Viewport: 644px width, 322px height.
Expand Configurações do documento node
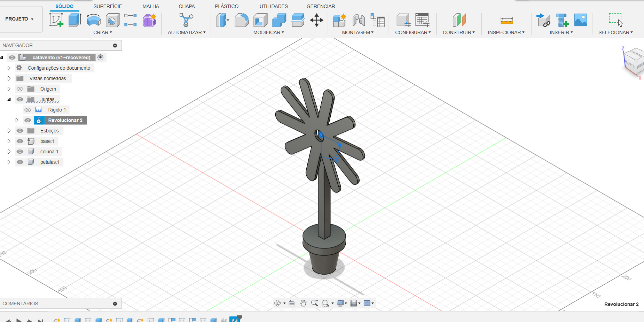click(9, 68)
